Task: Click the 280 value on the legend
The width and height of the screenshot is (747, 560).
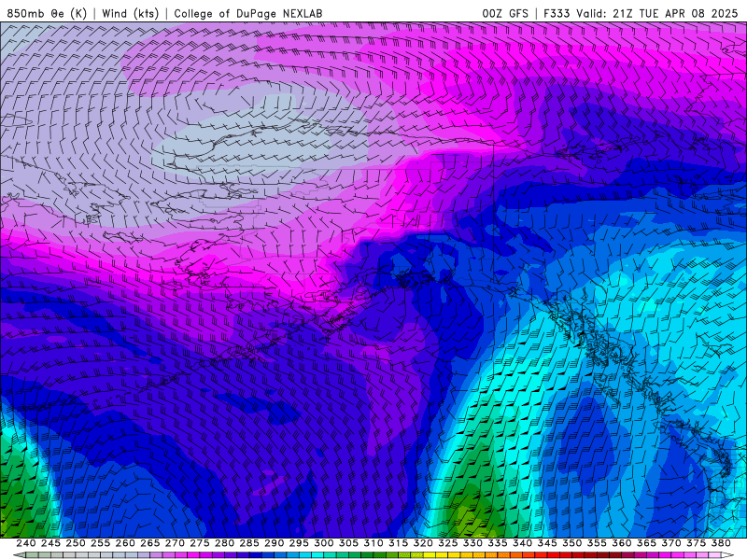Action: coord(224,543)
